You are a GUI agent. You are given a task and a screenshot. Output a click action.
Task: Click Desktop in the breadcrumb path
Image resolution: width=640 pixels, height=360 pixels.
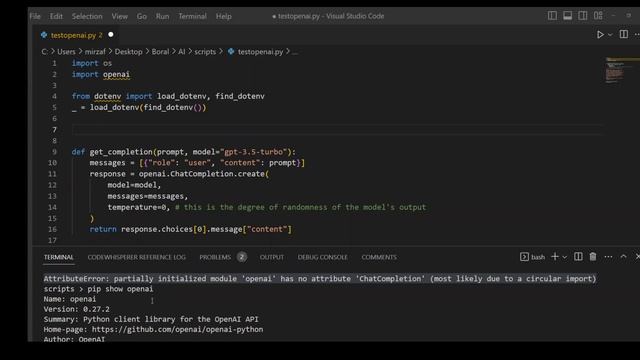(129, 52)
